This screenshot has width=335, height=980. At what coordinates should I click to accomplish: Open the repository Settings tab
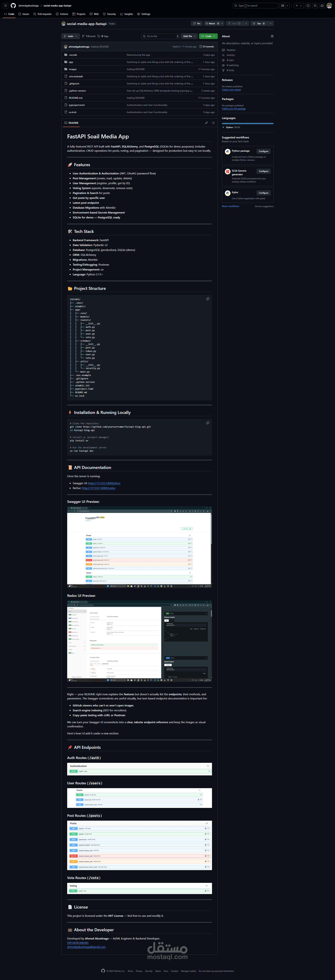[144, 14]
